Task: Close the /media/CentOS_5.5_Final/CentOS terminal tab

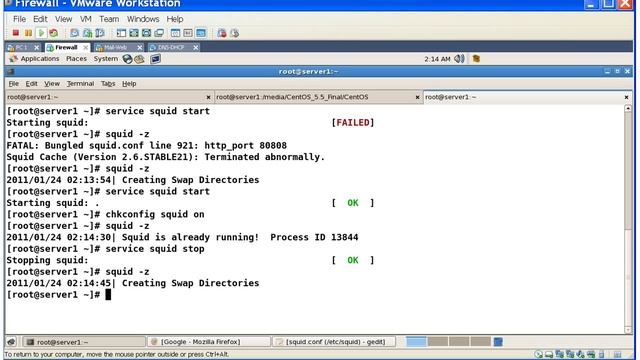Action: tap(417, 98)
